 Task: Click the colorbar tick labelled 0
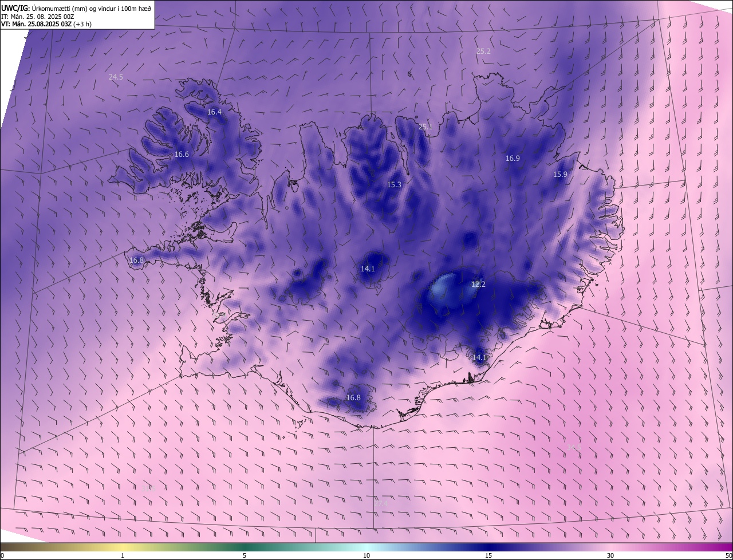pos(2,555)
